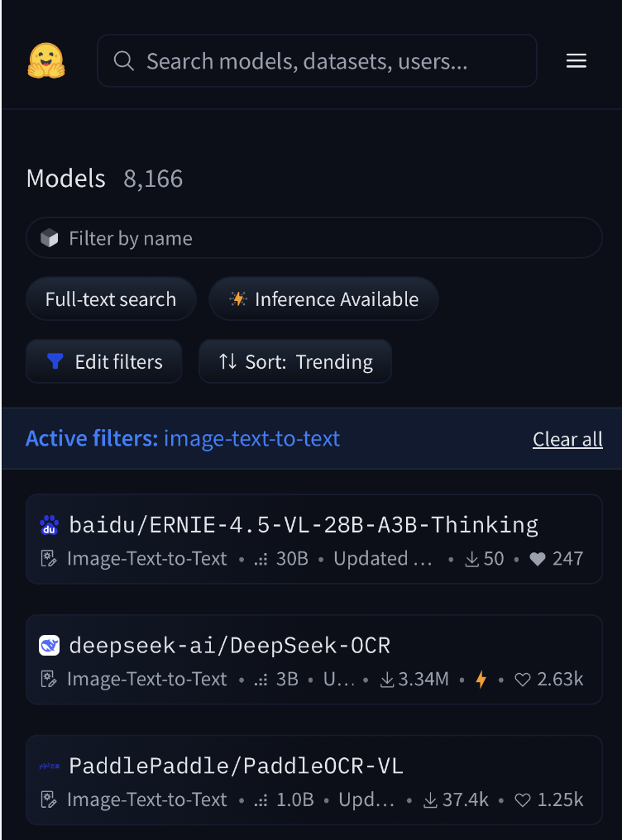622x840 pixels.
Task: Expand the Edit filters panel
Action: click(104, 362)
